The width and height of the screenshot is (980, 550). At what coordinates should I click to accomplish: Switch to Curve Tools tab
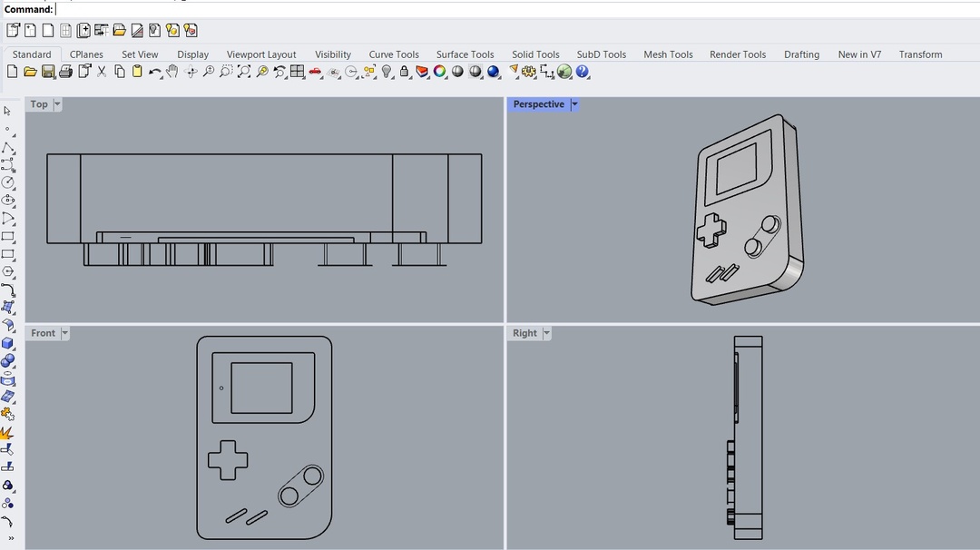pos(394,54)
